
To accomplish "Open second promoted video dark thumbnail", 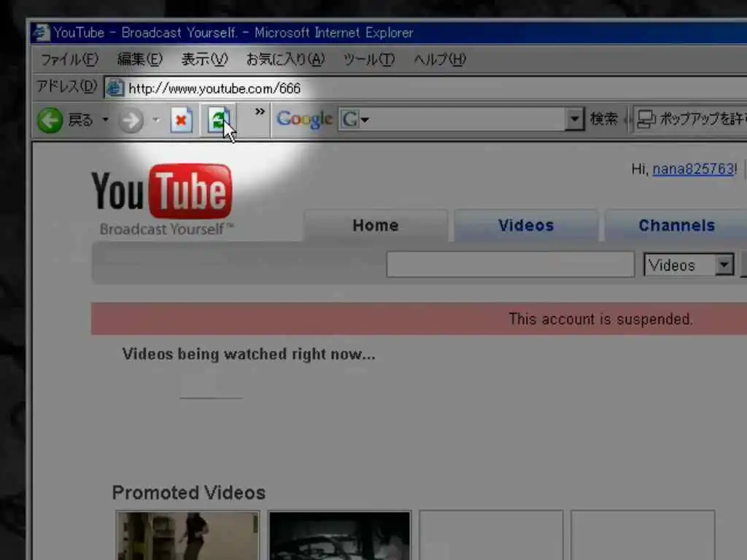I will tap(339, 535).
